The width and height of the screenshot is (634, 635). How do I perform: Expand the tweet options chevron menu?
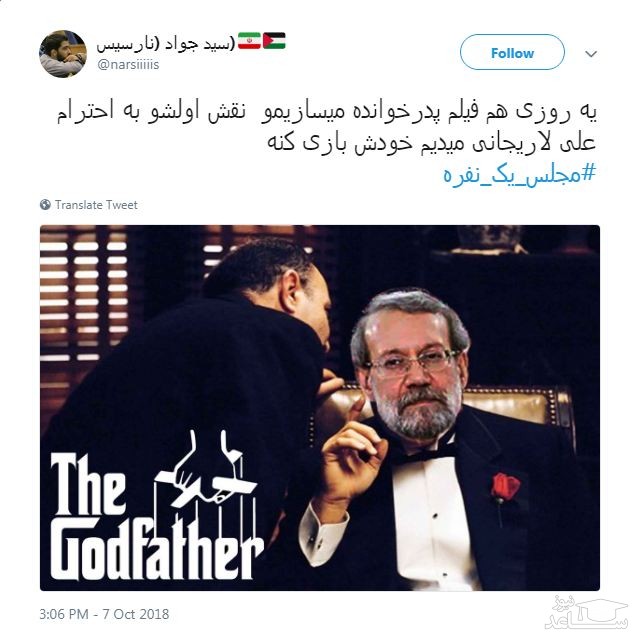click(591, 53)
